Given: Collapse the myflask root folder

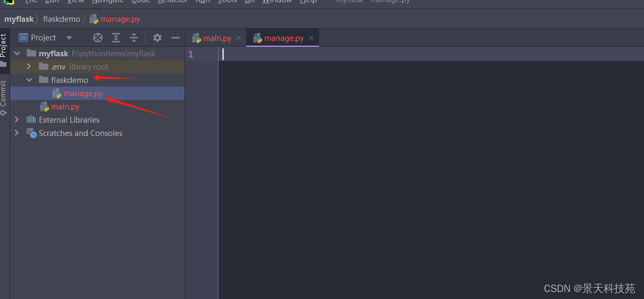Looking at the screenshot, I should (17, 54).
